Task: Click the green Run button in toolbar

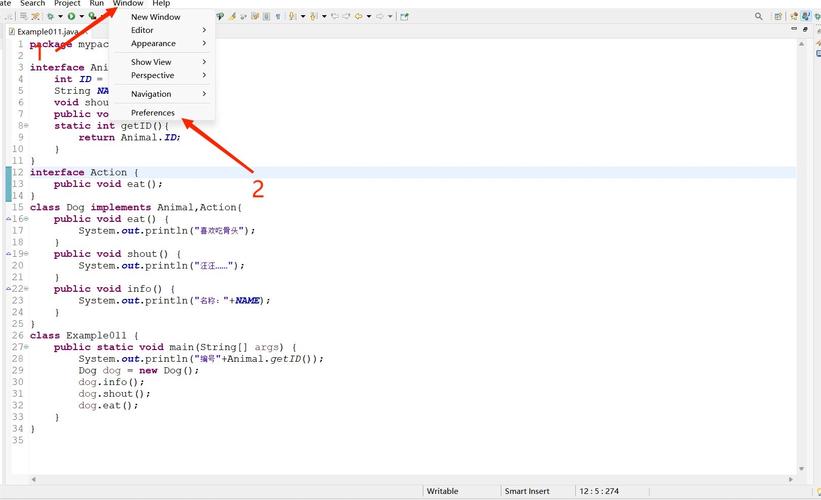Action: [71, 17]
